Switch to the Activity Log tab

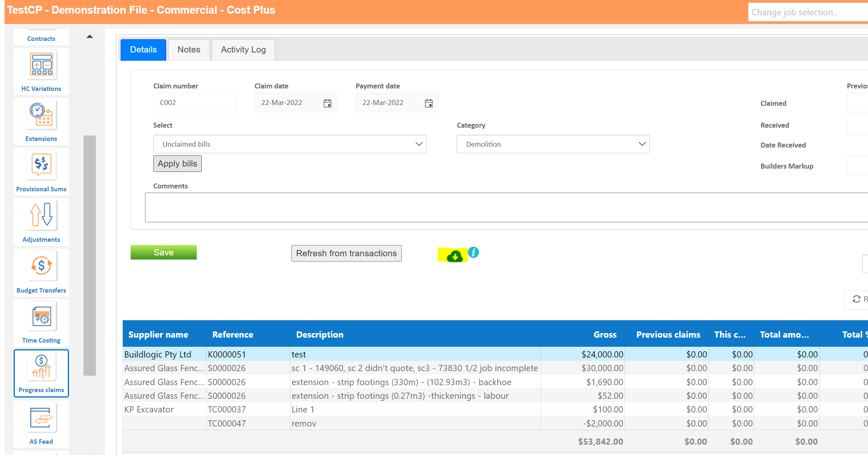pos(243,50)
